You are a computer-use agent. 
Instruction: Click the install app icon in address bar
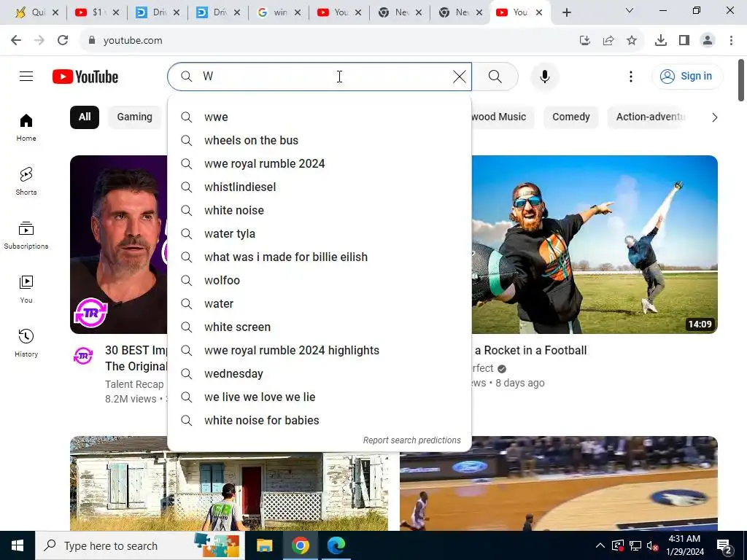point(585,41)
